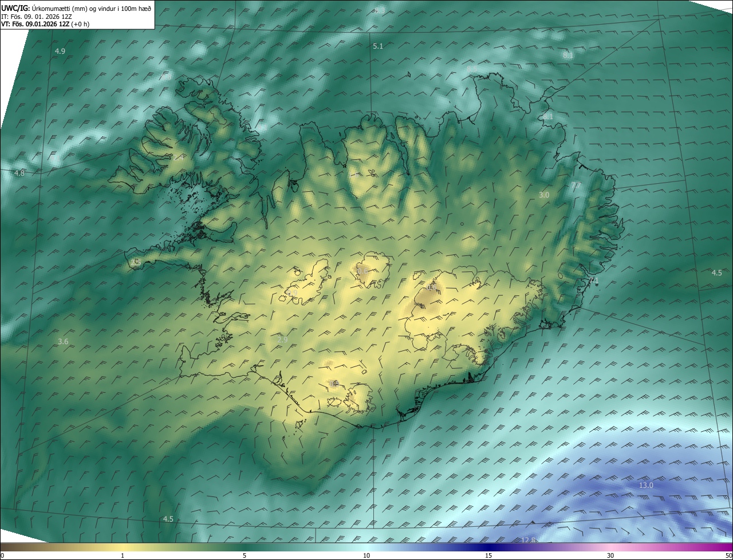Click the map value label '3.6'
733x560 pixels.
(x=63, y=341)
